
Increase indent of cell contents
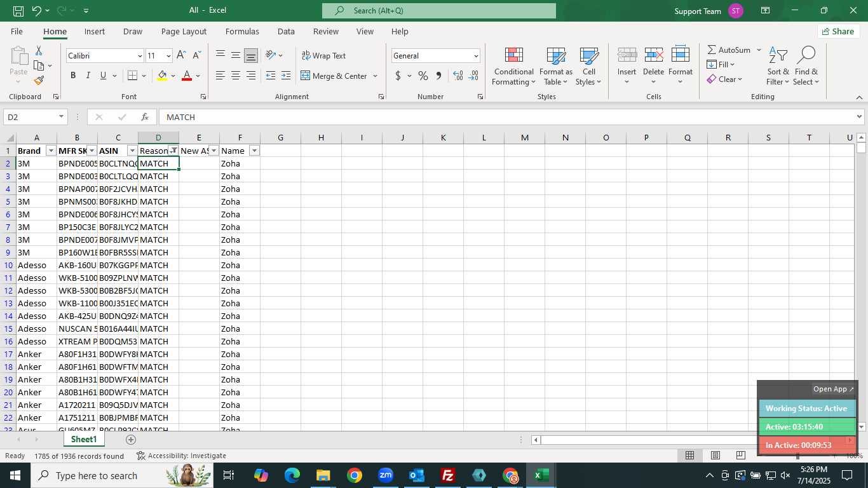point(286,76)
